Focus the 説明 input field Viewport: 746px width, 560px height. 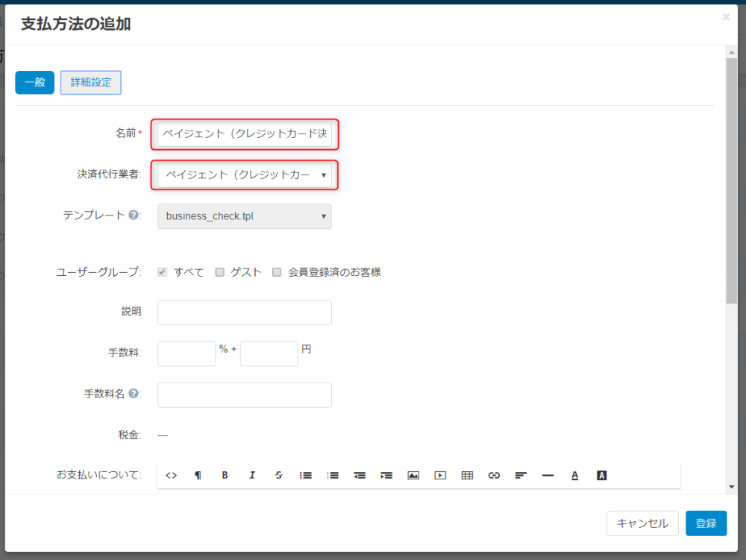[245, 312]
